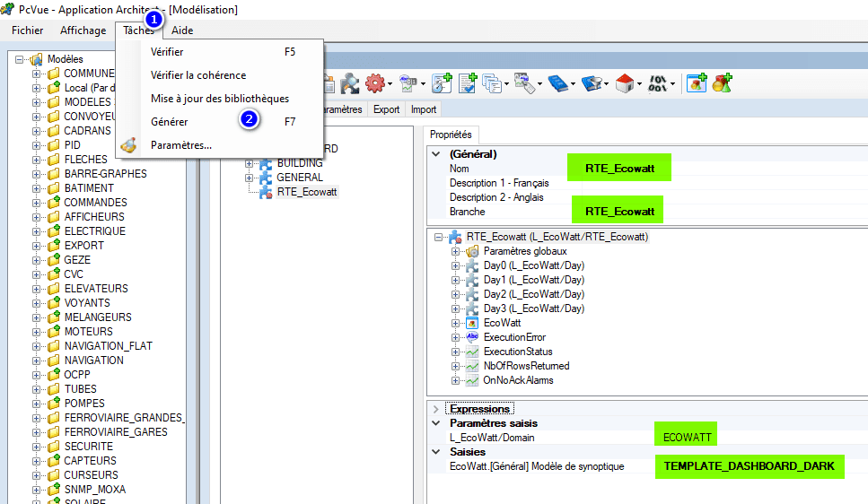Click the add checklist document icon

coord(468,83)
